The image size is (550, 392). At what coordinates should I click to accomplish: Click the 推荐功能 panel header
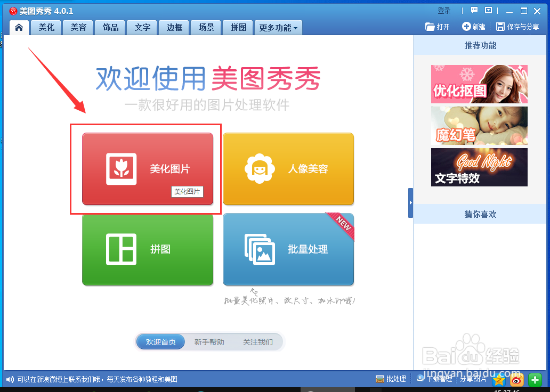[x=480, y=45]
